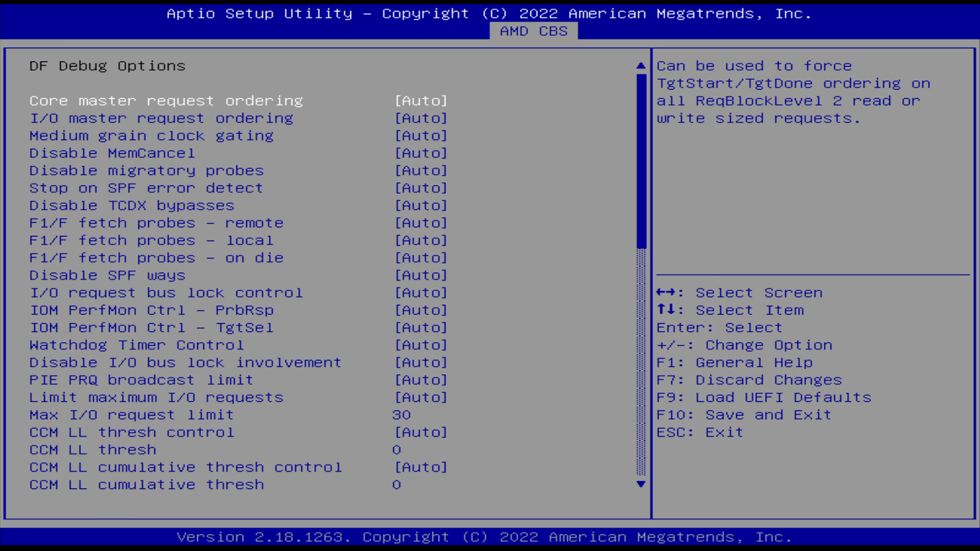Viewport: 980px width, 551px height.
Task: Click the F7: Discard Changes hint
Action: 750,380
